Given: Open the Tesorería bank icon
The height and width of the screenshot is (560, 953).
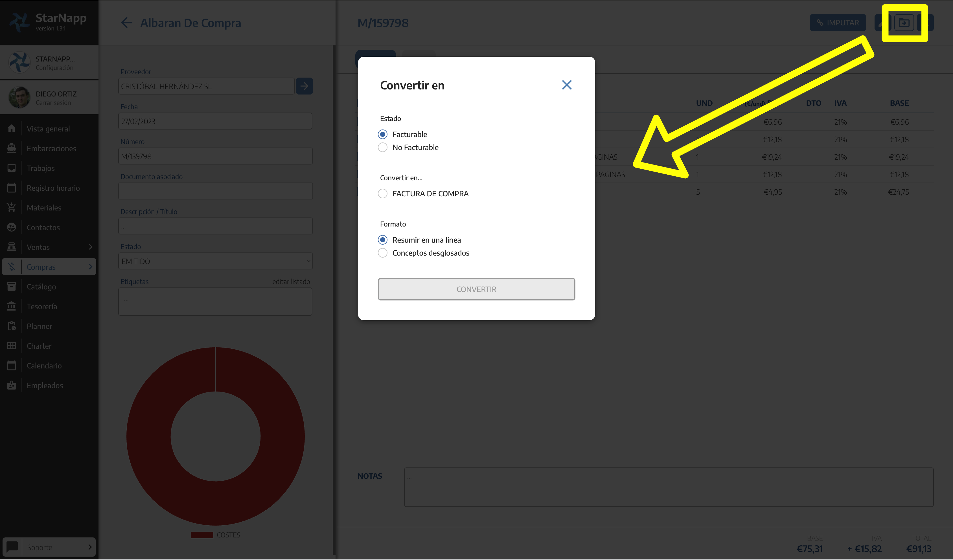Looking at the screenshot, I should pyautogui.click(x=12, y=306).
